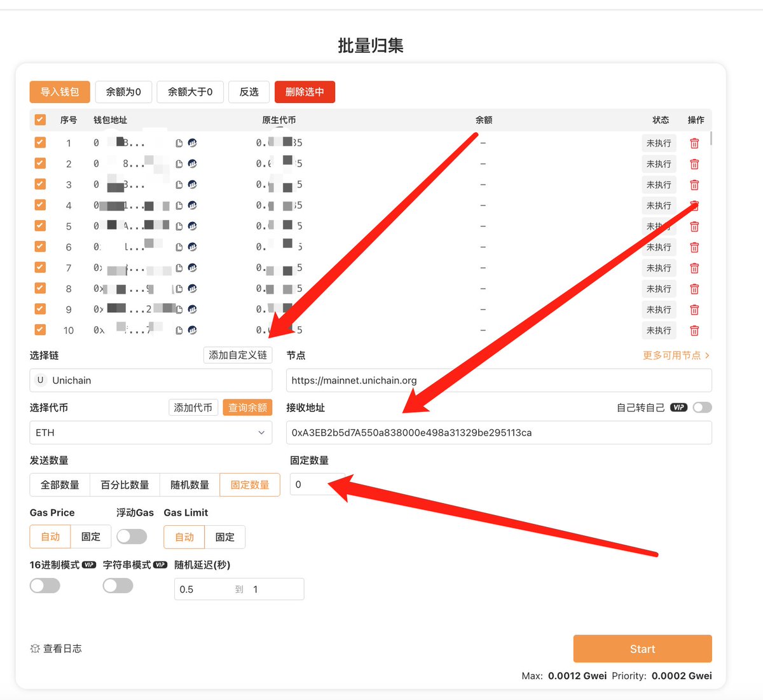The width and height of the screenshot is (763, 700).
Task: Copy wallet address in row 3
Action: (179, 185)
